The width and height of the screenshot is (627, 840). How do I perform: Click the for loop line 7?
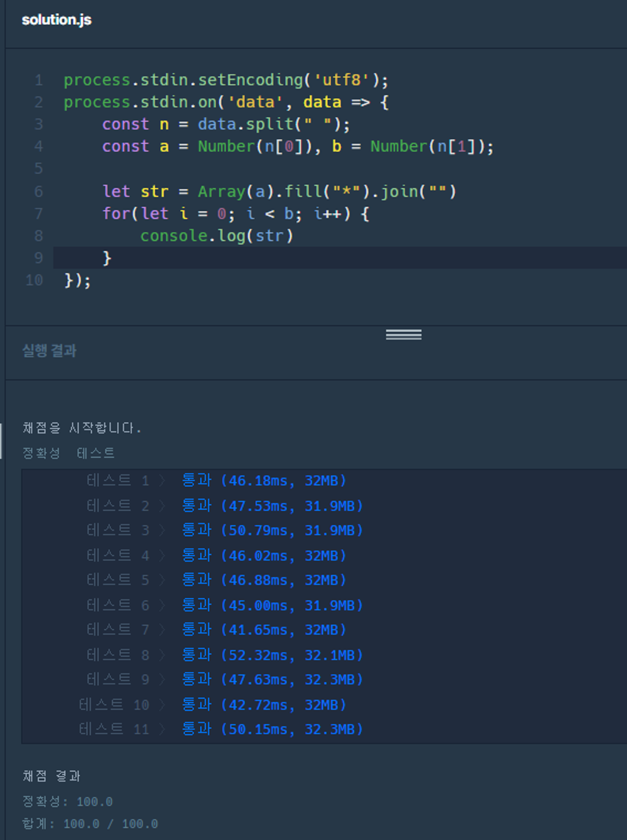235,214
